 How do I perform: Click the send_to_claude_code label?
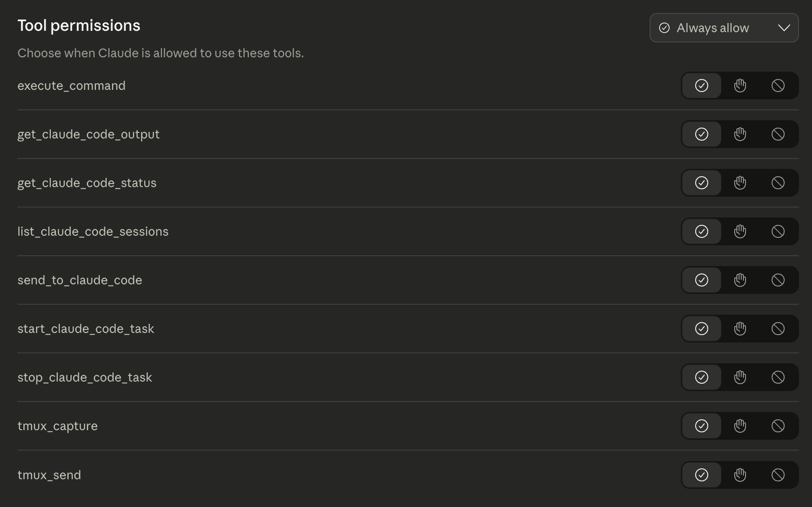pos(79,280)
